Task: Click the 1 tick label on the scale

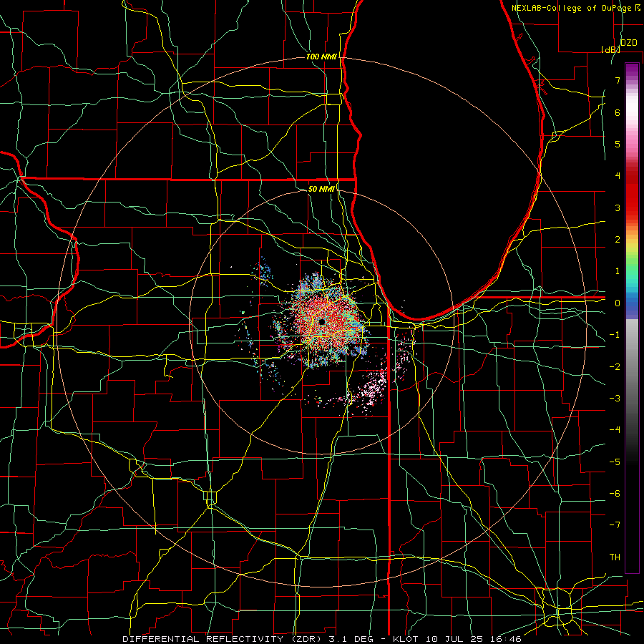Action: (x=618, y=270)
